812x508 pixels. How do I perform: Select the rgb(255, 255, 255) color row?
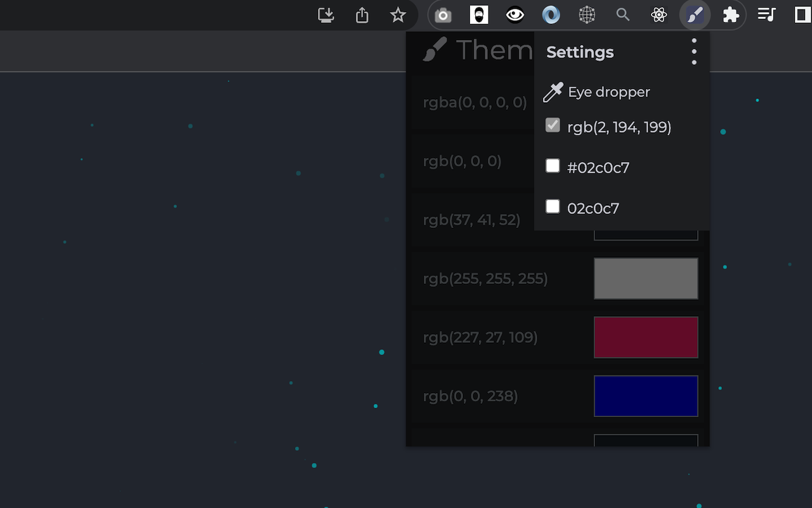(x=485, y=279)
